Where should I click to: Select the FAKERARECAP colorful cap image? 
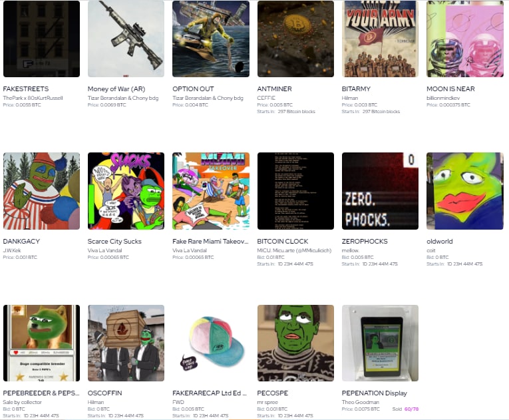click(x=211, y=343)
